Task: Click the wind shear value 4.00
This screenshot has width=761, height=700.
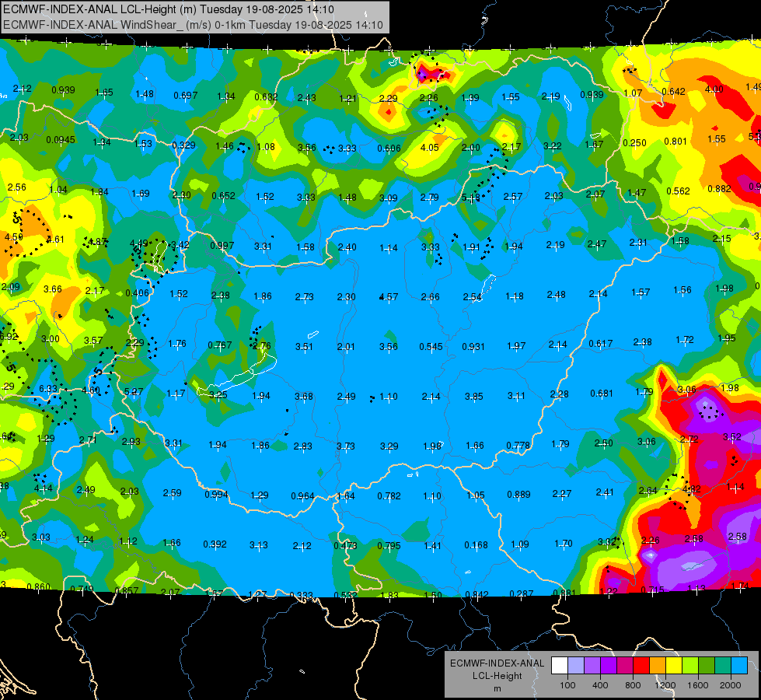Action: 714,89
